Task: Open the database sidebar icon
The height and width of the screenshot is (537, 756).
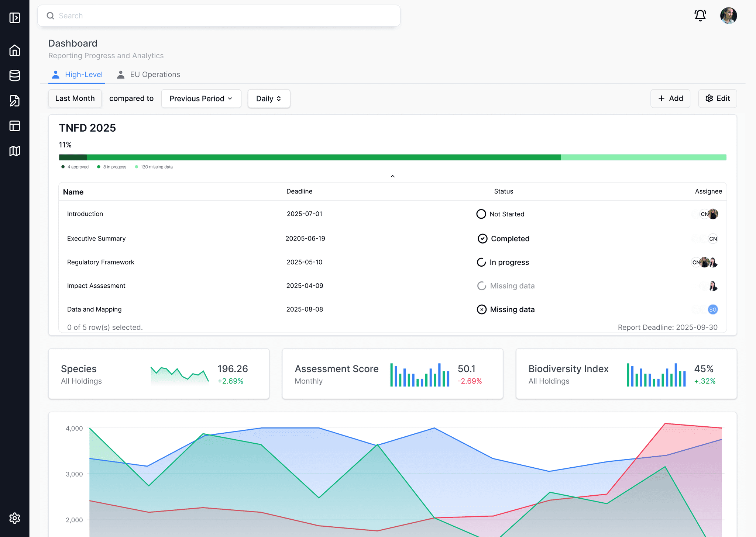Action: 15,76
